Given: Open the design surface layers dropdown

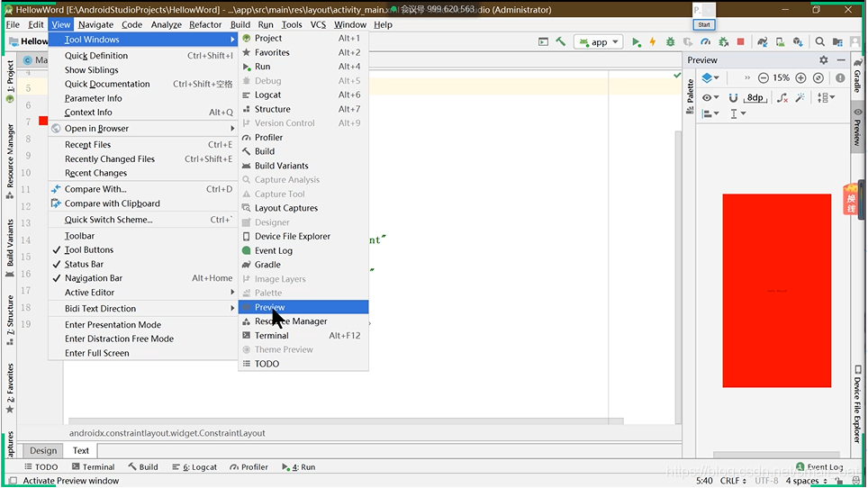Looking at the screenshot, I should (x=710, y=78).
